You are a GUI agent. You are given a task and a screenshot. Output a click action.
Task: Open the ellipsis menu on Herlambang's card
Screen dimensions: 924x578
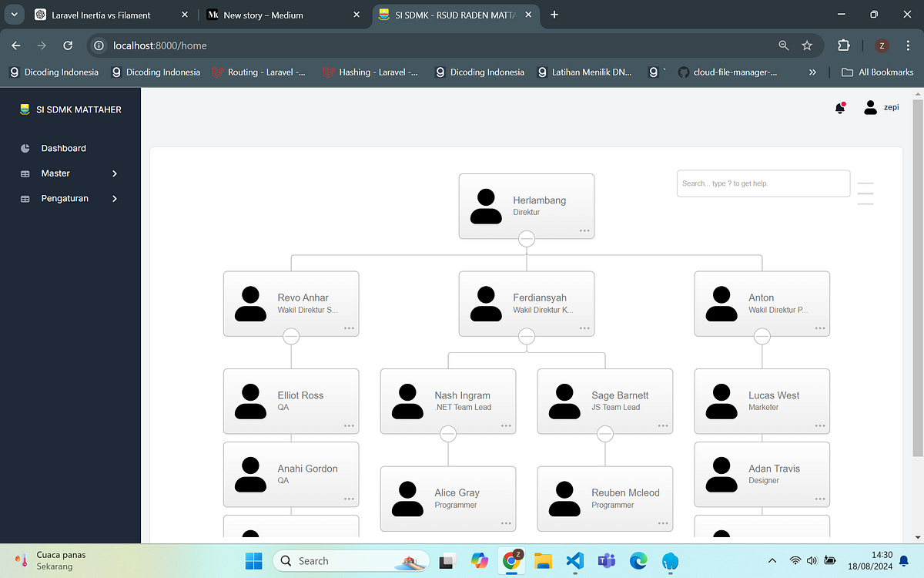584,229
